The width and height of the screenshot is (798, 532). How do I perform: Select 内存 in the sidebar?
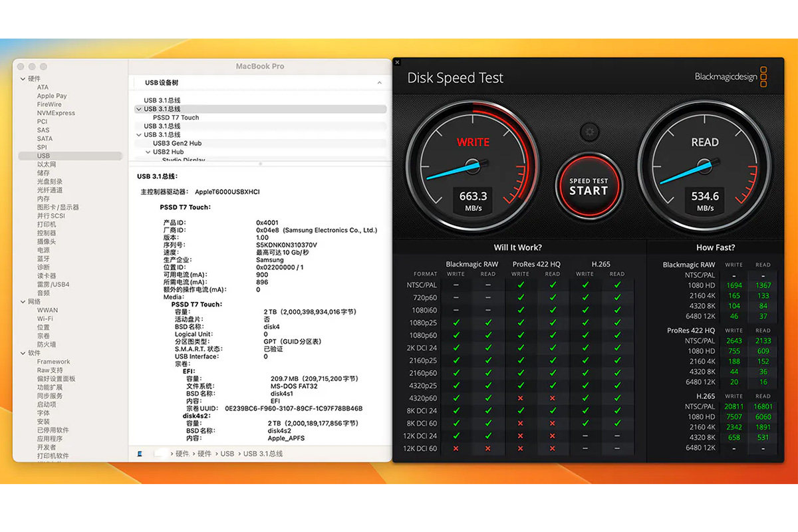click(43, 199)
